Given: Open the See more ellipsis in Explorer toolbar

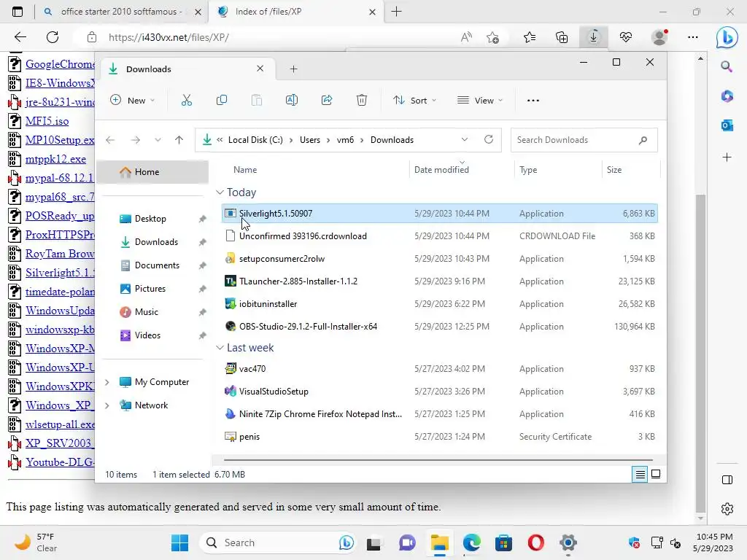Looking at the screenshot, I should pos(533,101).
